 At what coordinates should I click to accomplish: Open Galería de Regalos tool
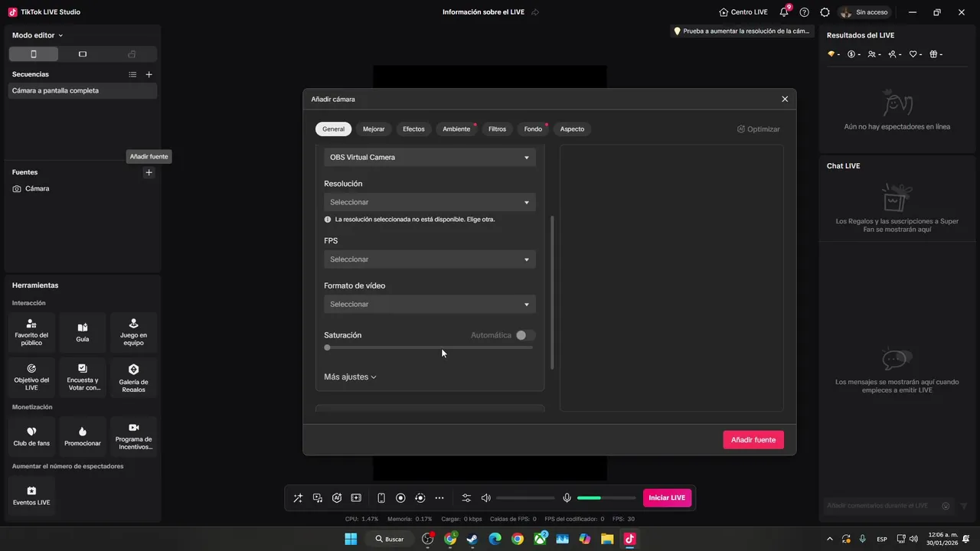click(x=133, y=377)
